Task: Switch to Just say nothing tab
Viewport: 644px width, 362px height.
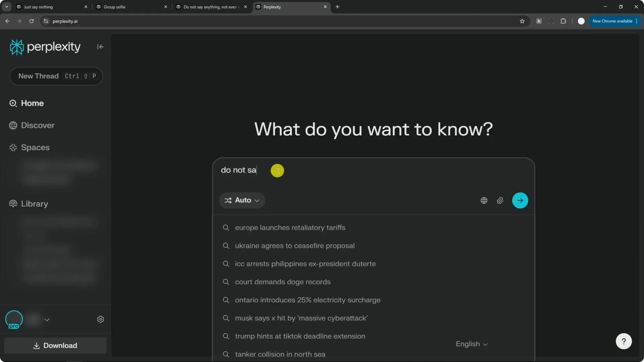Action: [x=50, y=7]
